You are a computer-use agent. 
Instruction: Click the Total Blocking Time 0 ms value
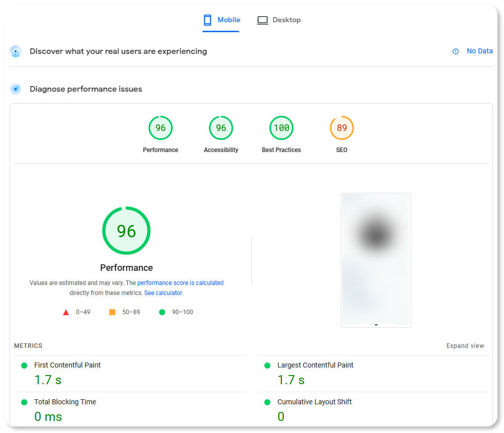[48, 416]
